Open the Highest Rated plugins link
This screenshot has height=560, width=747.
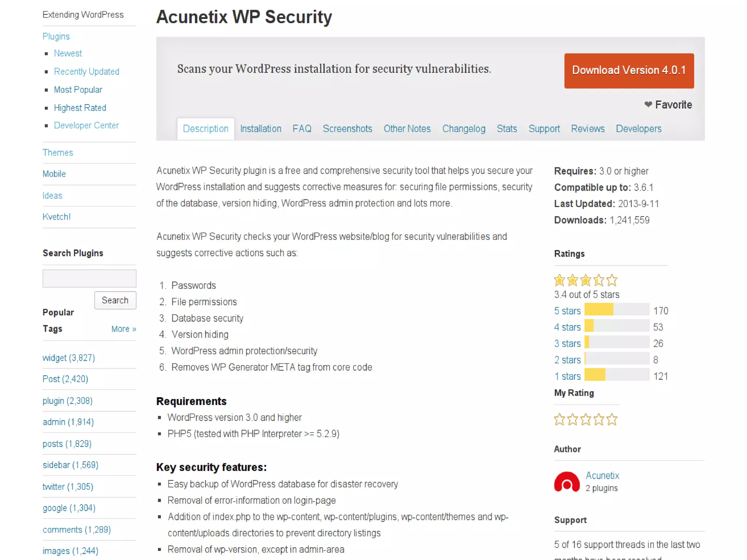click(x=80, y=108)
